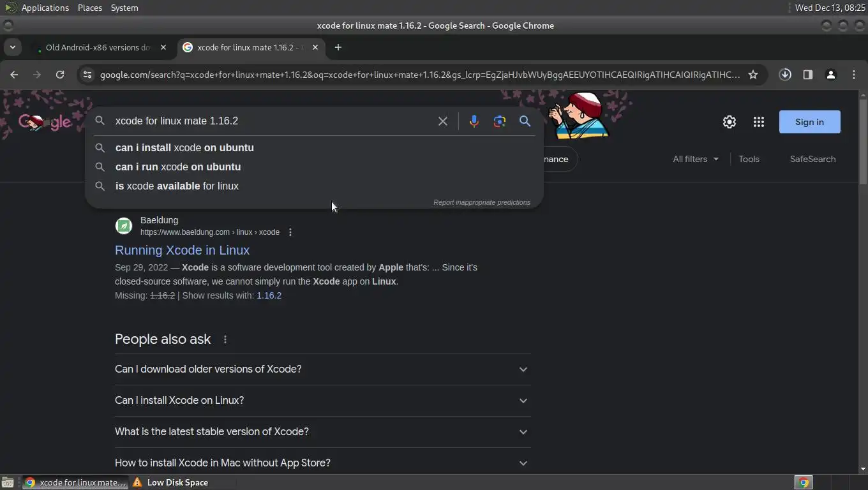Screen dimensions: 868x490
Task: Show results with 1.16.2
Action: point(269,295)
